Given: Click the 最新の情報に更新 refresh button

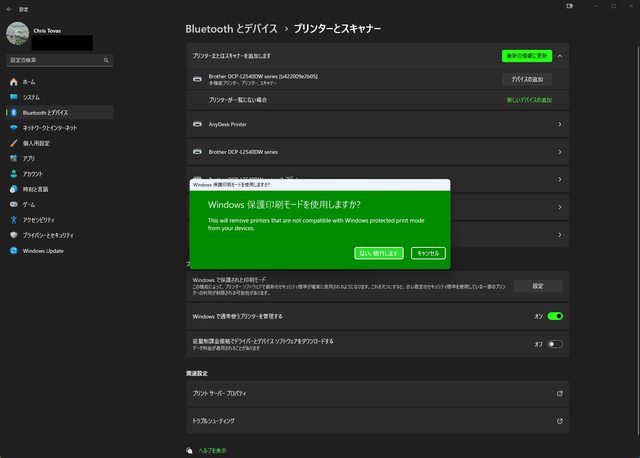Looking at the screenshot, I should tap(526, 56).
